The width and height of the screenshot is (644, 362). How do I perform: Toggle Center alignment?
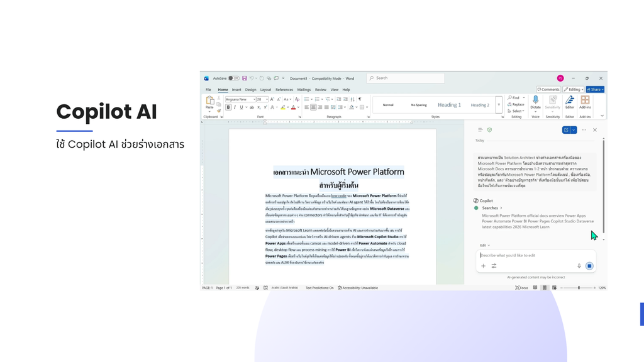click(x=313, y=107)
